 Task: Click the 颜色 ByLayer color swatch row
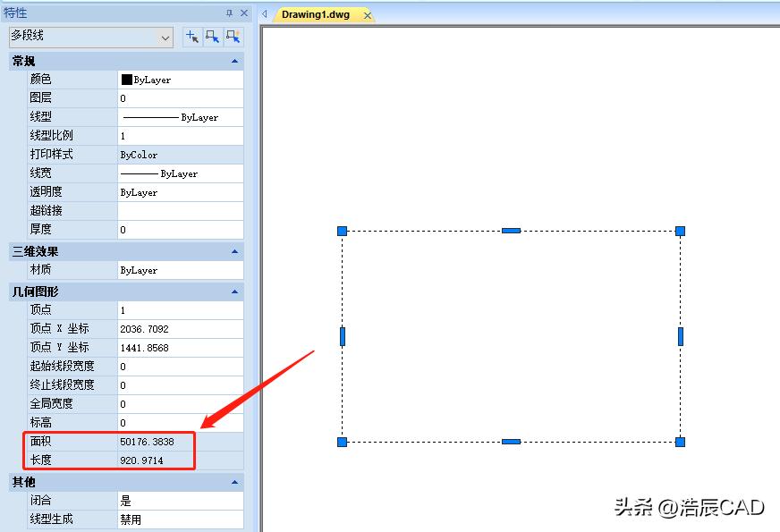[179, 79]
